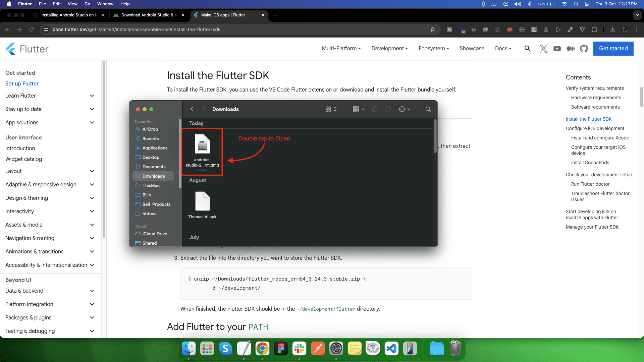Viewport: 644px width, 362px height.
Task: Click the android-studio dmg file thumbnail
Action: [202, 143]
